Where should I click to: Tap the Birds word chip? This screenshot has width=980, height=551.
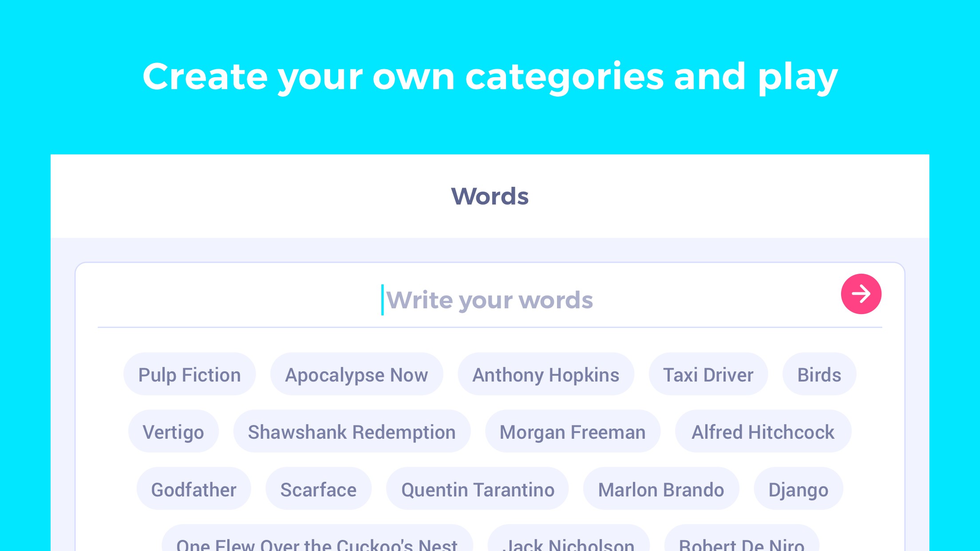819,374
